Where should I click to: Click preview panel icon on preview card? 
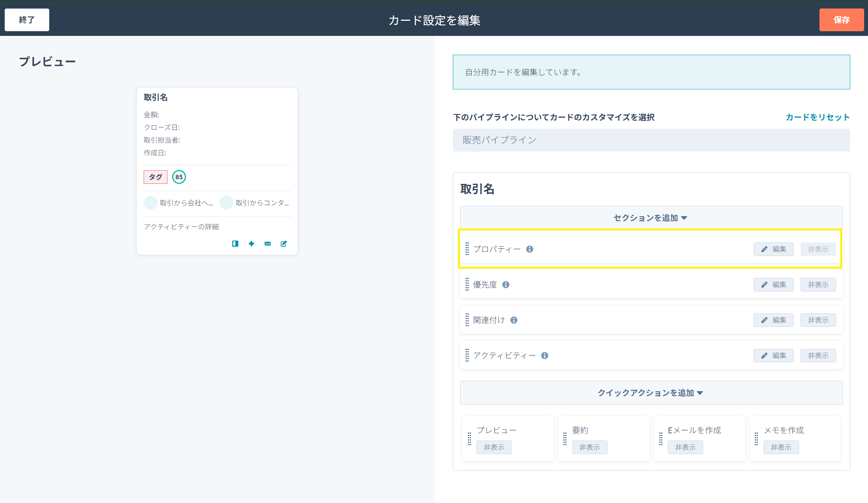[x=235, y=244]
